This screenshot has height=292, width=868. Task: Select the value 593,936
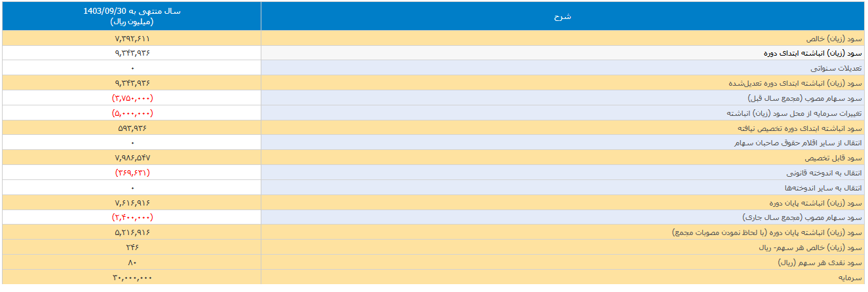click(x=132, y=128)
